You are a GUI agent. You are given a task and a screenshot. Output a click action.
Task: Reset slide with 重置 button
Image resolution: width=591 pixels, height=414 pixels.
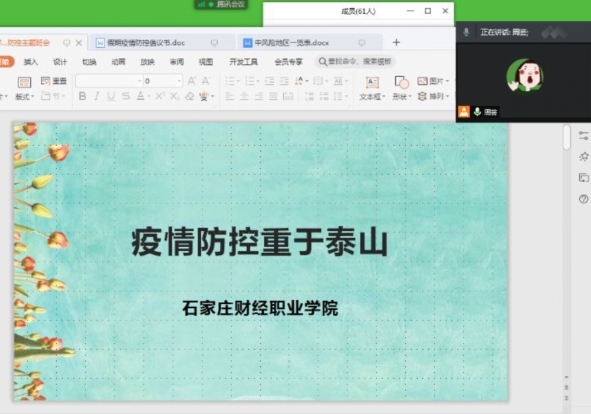(x=54, y=81)
